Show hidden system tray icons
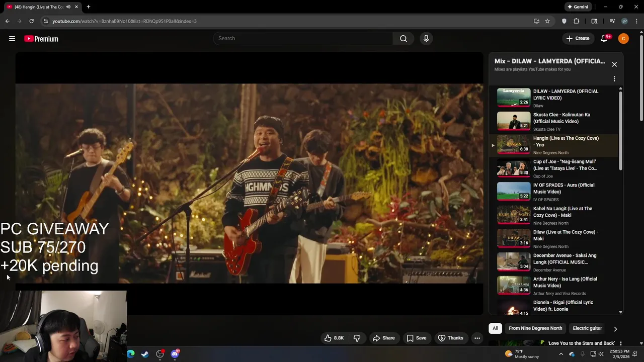 pyautogui.click(x=561, y=354)
